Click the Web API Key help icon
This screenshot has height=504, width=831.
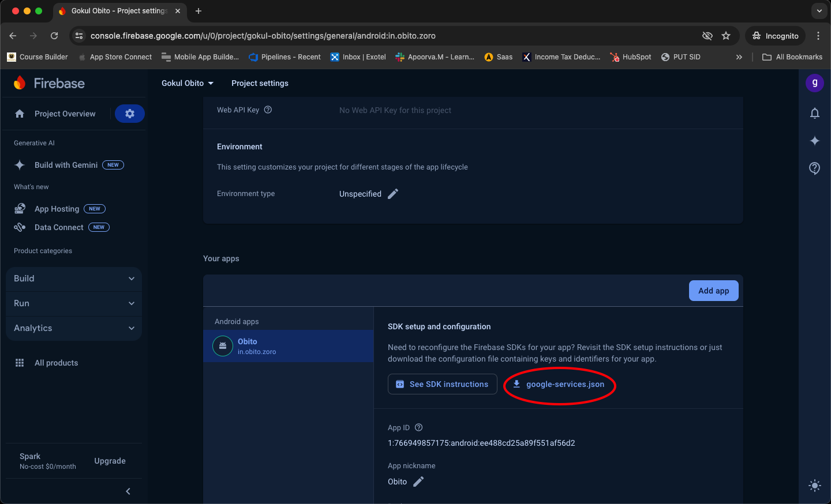click(x=268, y=110)
